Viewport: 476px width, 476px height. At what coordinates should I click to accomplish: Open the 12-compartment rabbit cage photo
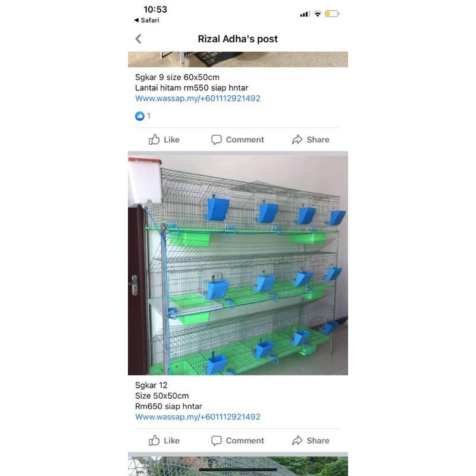(x=238, y=265)
